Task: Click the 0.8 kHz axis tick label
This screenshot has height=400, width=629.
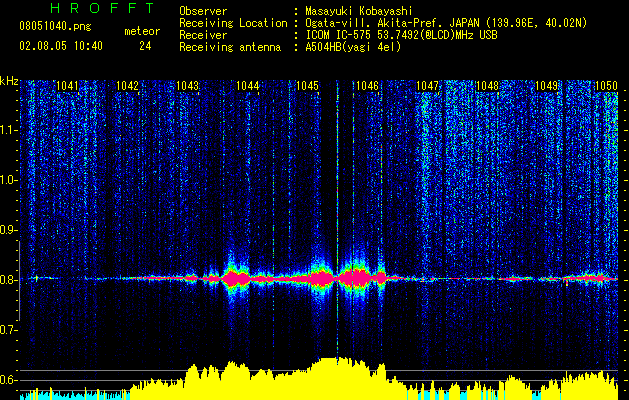Action: click(x=8, y=280)
